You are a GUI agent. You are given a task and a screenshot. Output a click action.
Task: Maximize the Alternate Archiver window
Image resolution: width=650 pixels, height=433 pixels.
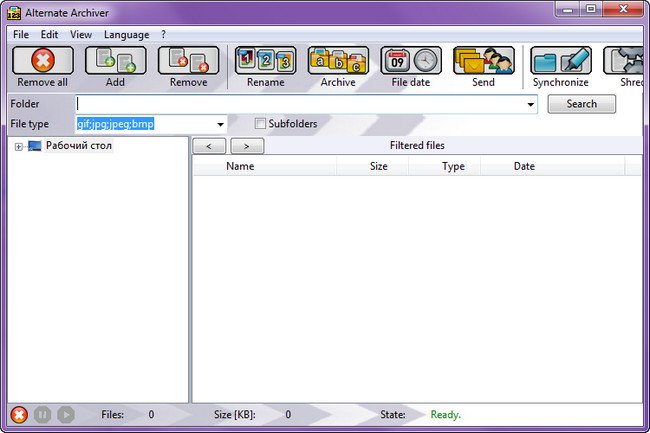coord(591,9)
